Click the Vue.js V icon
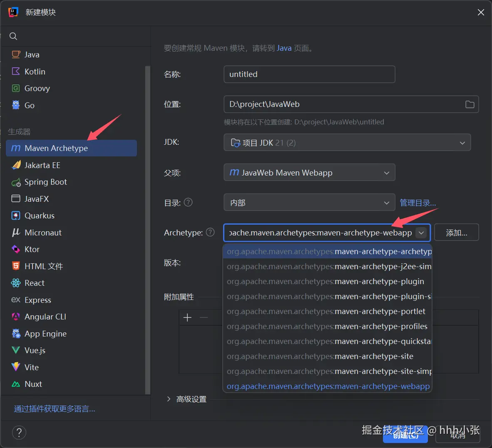The height and width of the screenshot is (448, 492). [x=16, y=351]
